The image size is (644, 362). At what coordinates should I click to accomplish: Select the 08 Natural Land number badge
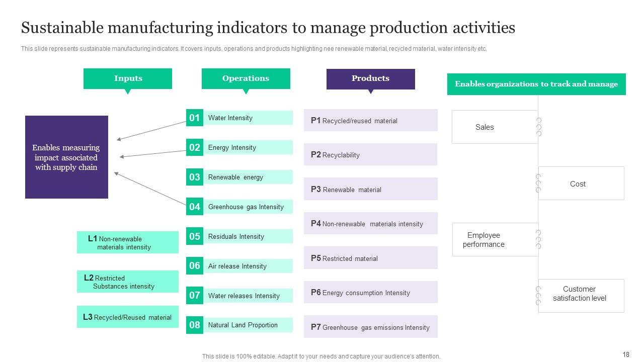tap(195, 325)
